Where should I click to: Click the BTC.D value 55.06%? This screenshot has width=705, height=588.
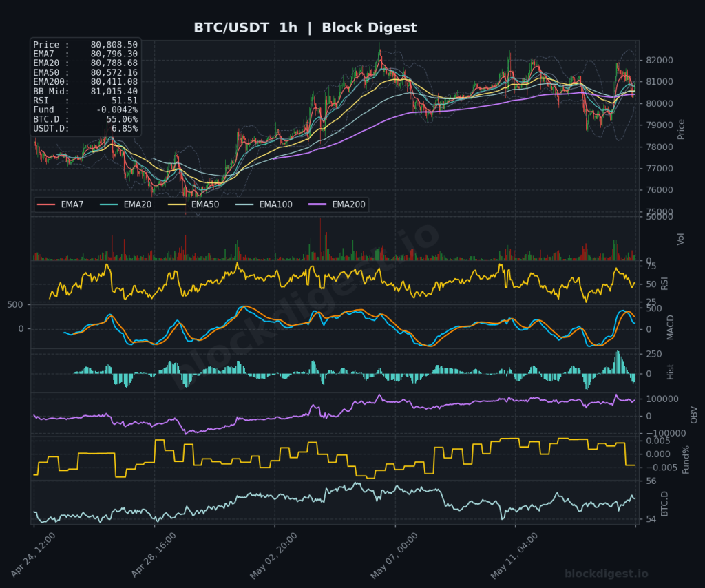[122, 119]
